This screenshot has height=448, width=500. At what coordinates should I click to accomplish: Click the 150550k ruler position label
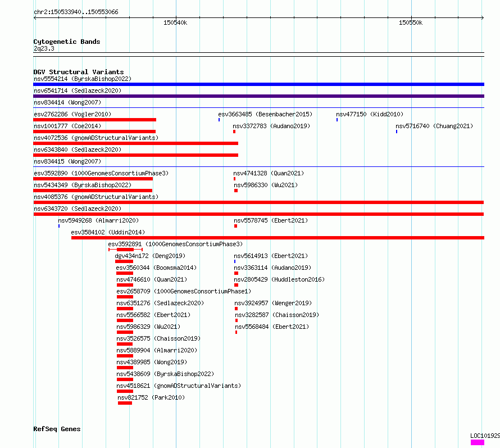411,22
